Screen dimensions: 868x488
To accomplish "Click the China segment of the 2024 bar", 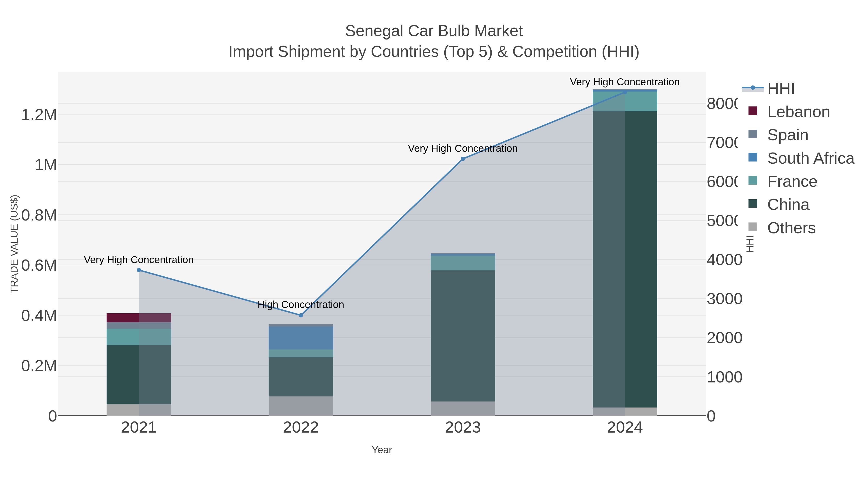I will (x=625, y=260).
